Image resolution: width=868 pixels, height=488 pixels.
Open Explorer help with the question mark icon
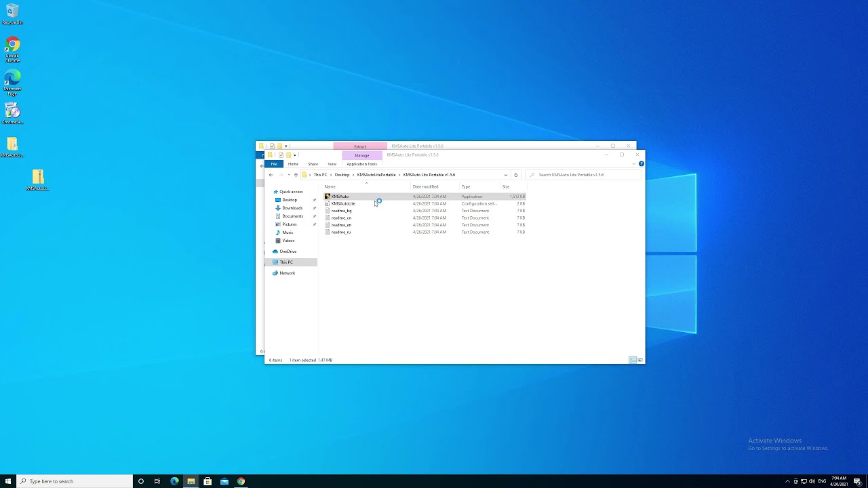point(641,164)
